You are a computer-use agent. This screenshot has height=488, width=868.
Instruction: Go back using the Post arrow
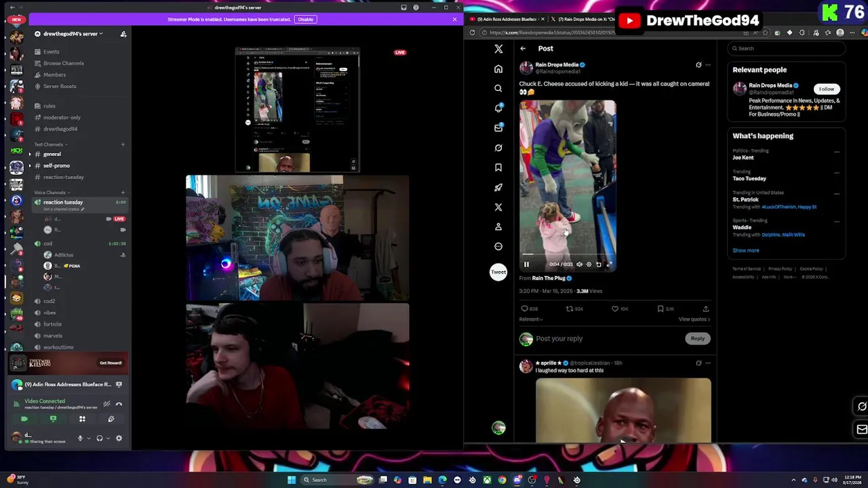[x=523, y=49]
